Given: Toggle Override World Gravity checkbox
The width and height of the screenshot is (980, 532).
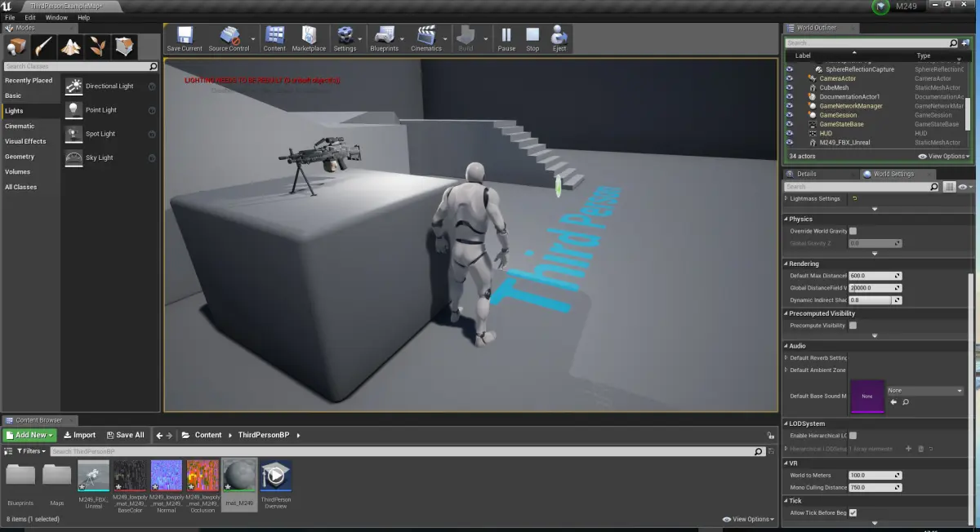Looking at the screenshot, I should [x=853, y=231].
